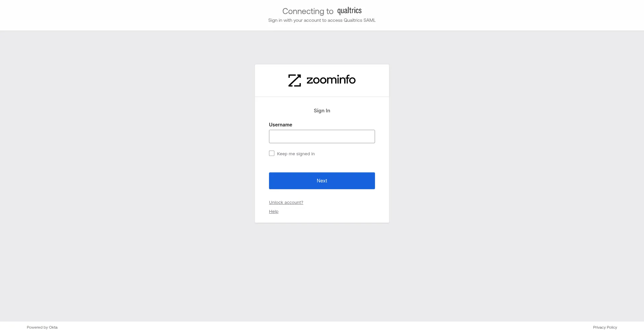Click the Powered by Okta text

tap(42, 327)
